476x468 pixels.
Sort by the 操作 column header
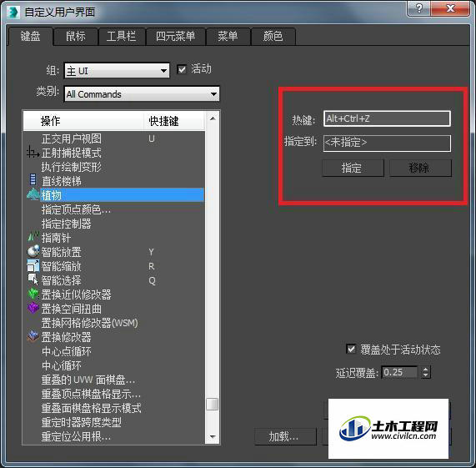click(83, 121)
